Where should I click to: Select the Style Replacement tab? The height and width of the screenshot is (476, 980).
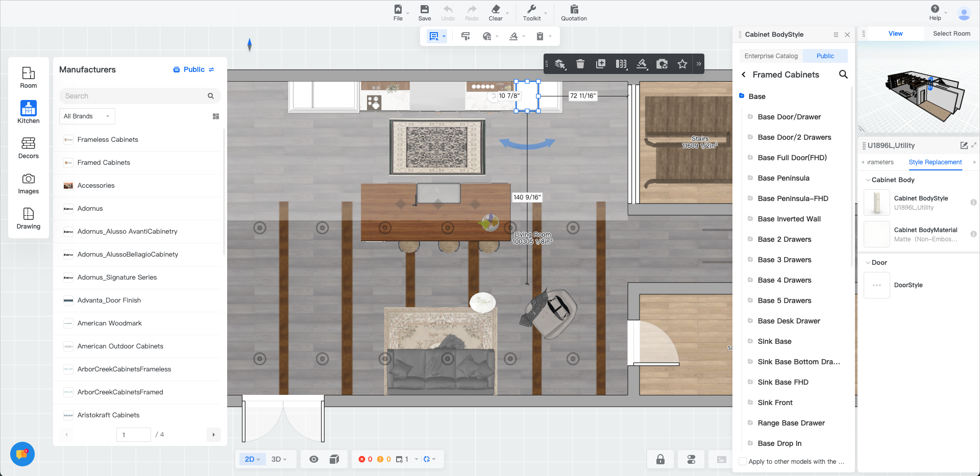coord(935,162)
